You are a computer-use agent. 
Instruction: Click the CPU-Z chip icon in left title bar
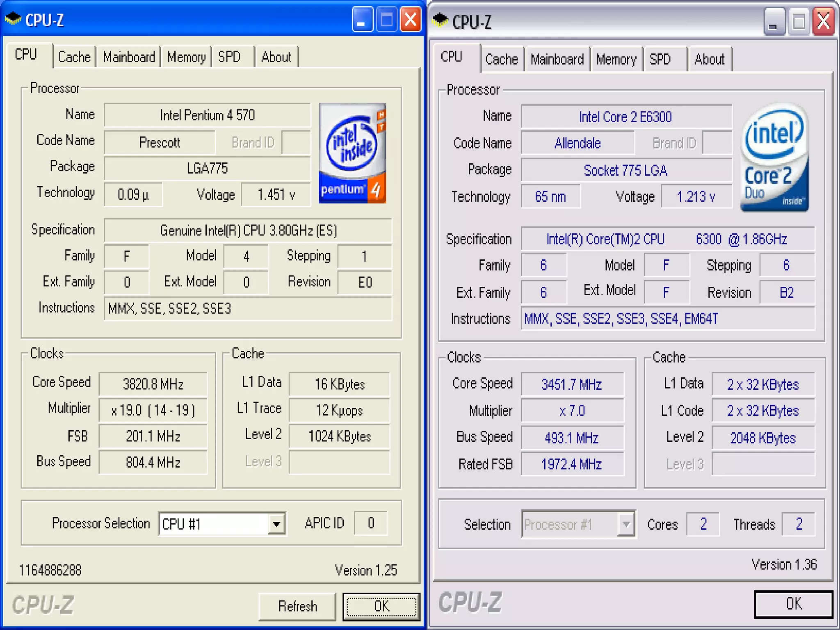(x=13, y=19)
